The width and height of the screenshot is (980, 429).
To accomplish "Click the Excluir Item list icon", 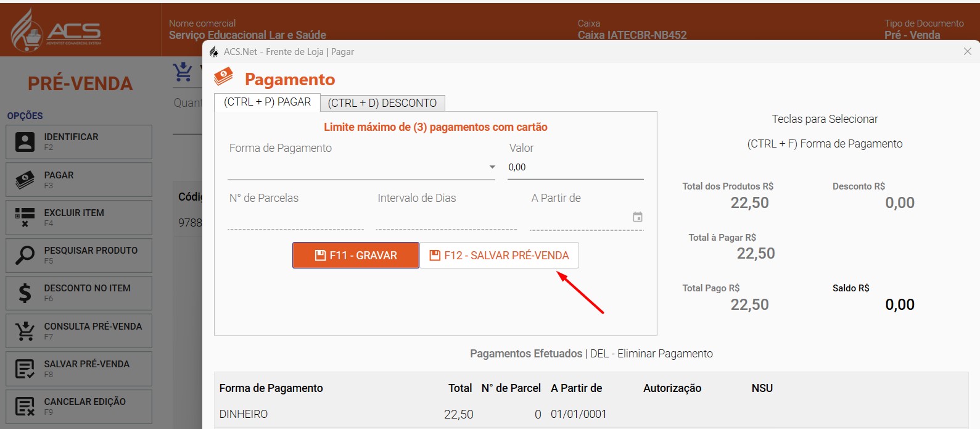I will coord(25,217).
